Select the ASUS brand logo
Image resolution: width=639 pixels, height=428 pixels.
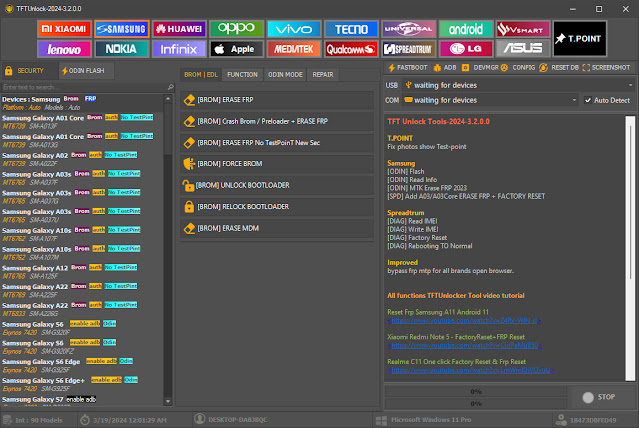523,49
